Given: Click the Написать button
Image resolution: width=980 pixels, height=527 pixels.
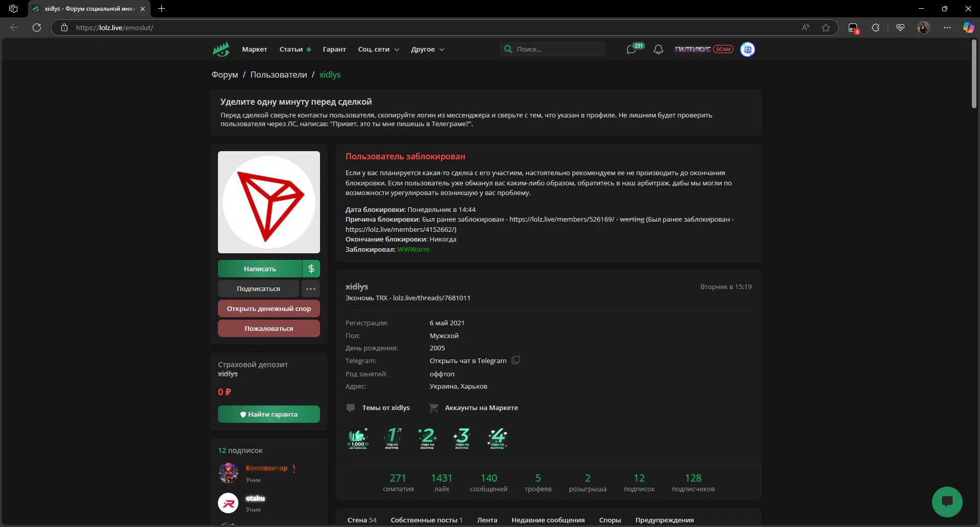Looking at the screenshot, I should pos(260,269).
